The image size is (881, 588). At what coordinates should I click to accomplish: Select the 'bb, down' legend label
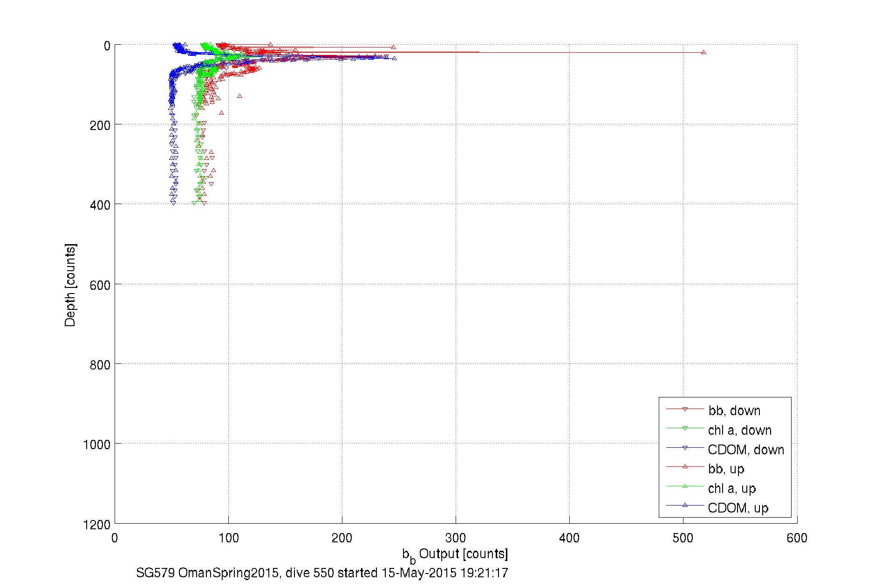point(734,410)
